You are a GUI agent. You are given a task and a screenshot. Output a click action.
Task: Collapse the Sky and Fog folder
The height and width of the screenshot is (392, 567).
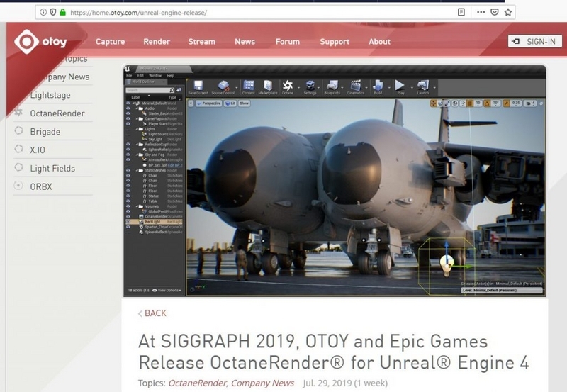pyautogui.click(x=137, y=155)
